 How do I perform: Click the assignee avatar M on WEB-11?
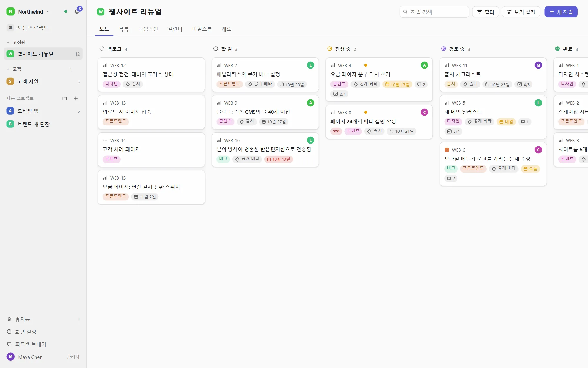coord(538,65)
